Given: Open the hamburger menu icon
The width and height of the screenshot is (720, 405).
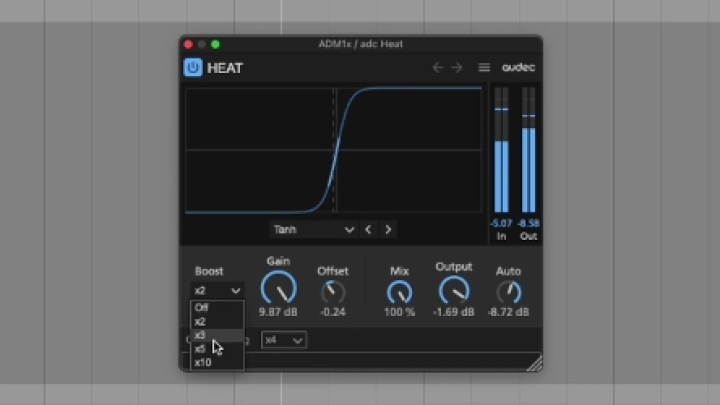Looking at the screenshot, I should (x=484, y=68).
